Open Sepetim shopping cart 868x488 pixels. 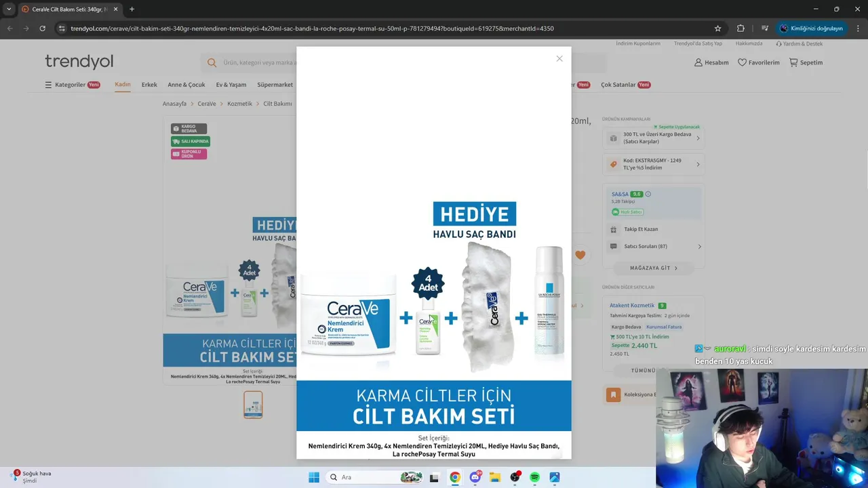click(806, 62)
